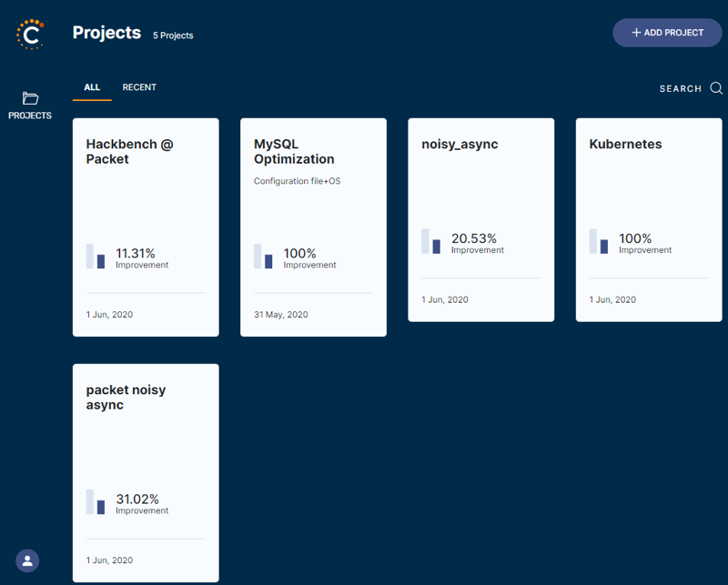Click bar chart icon on packet noisy async card
728x585 pixels.
point(96,501)
